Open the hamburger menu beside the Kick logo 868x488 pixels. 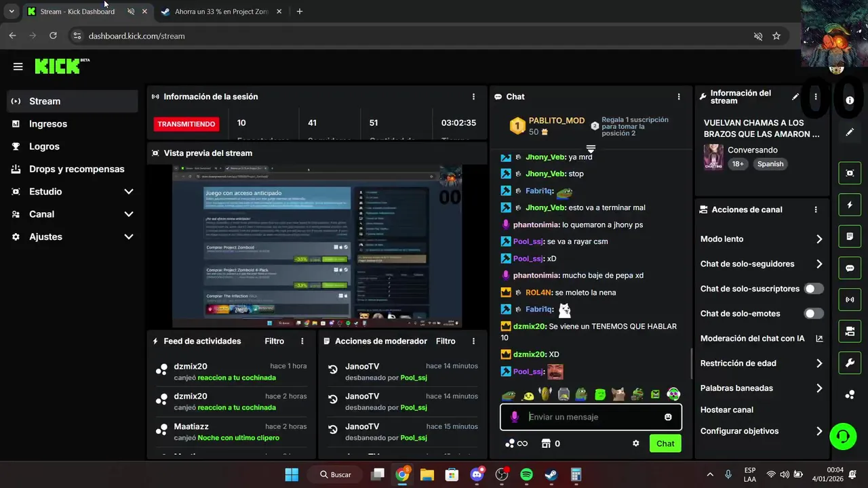click(x=18, y=66)
